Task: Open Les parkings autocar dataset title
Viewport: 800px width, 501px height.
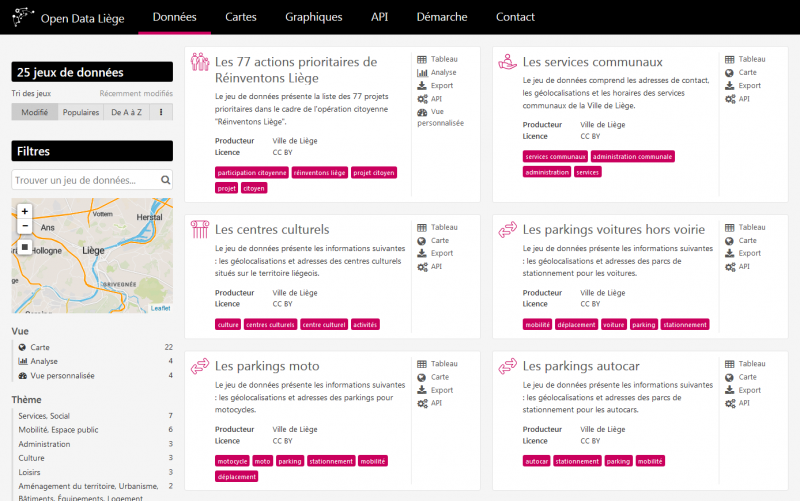Action: tap(581, 366)
